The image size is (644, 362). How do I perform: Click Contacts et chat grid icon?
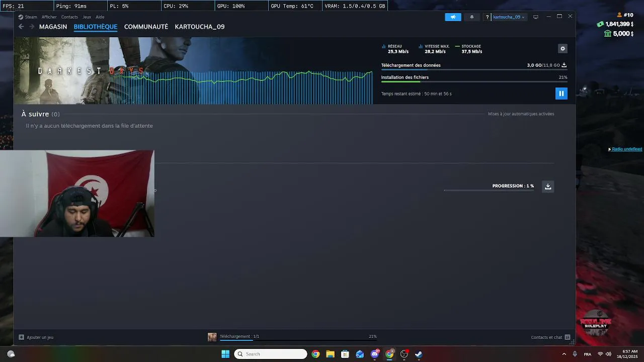[568, 337]
